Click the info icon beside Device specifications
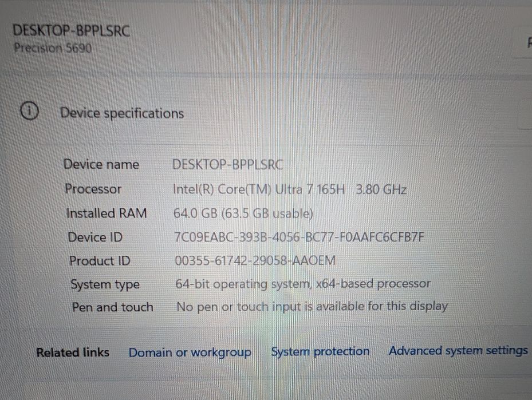Image resolution: width=532 pixels, height=400 pixels. 30,111
